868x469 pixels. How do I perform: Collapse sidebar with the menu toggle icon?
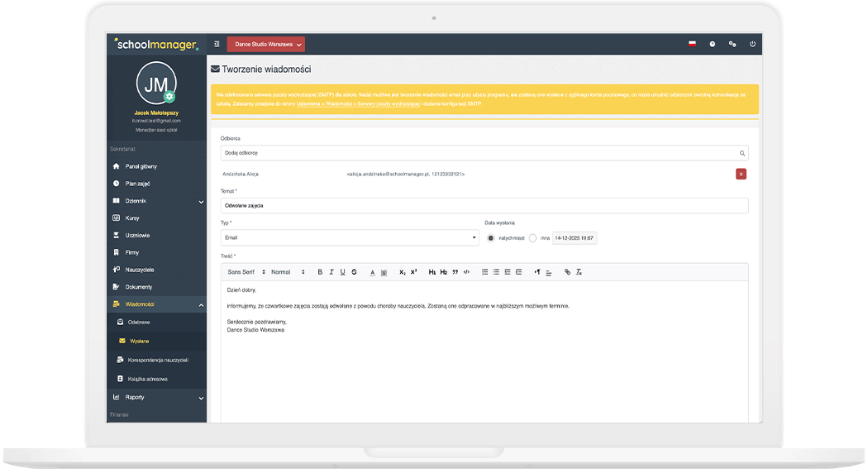tap(217, 44)
